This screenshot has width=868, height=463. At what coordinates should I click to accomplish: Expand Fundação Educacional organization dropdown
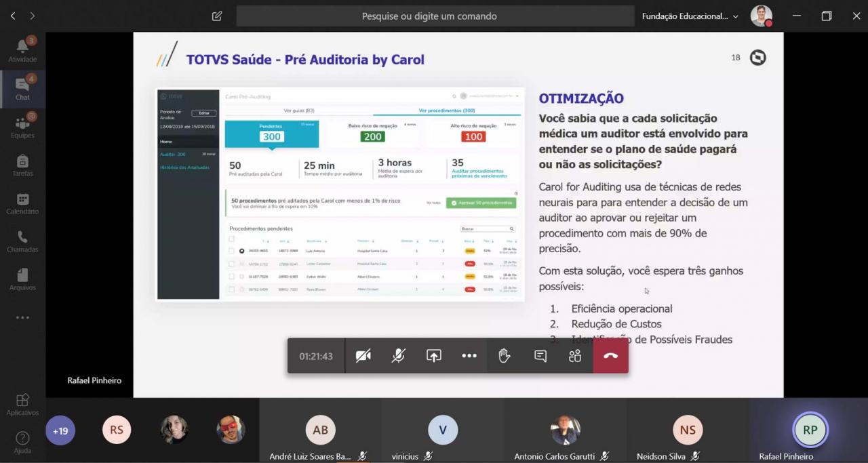pyautogui.click(x=690, y=16)
